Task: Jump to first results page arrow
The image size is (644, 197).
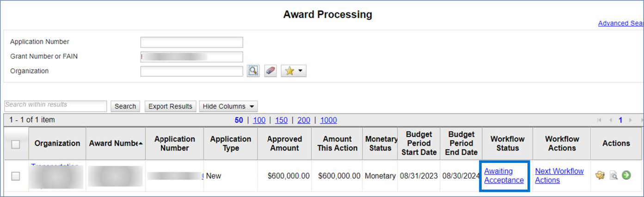Action: [x=600, y=120]
